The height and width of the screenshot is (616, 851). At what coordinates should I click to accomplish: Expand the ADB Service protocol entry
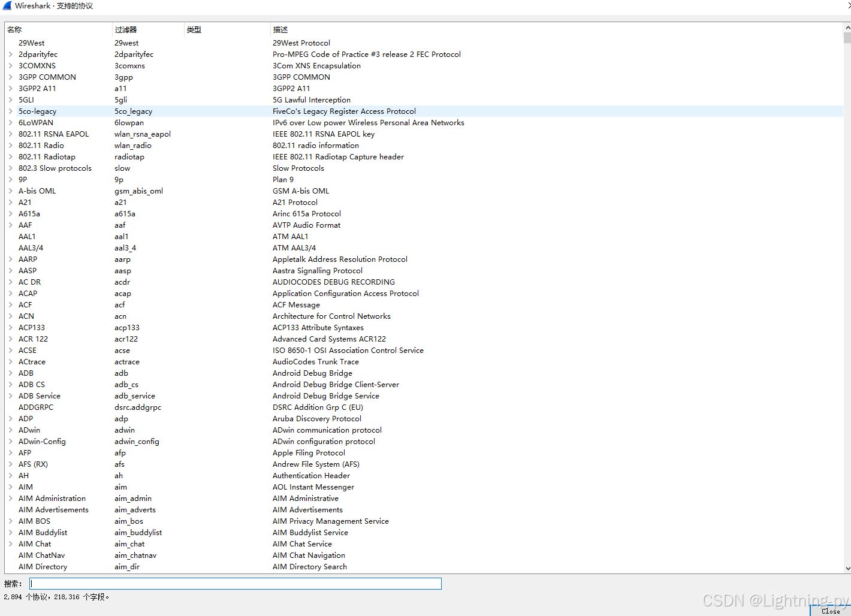coord(10,395)
